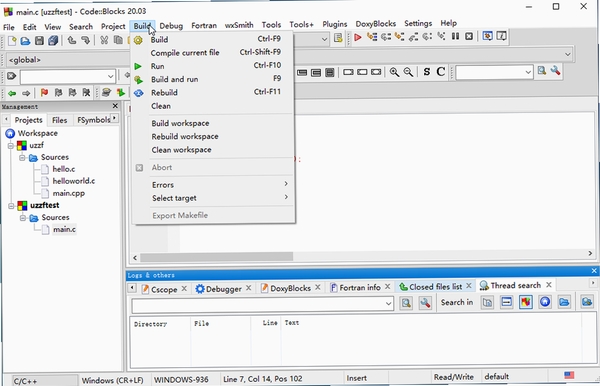Open the toolbar search text combo box
This screenshot has height=386, width=600.
coord(494,72)
